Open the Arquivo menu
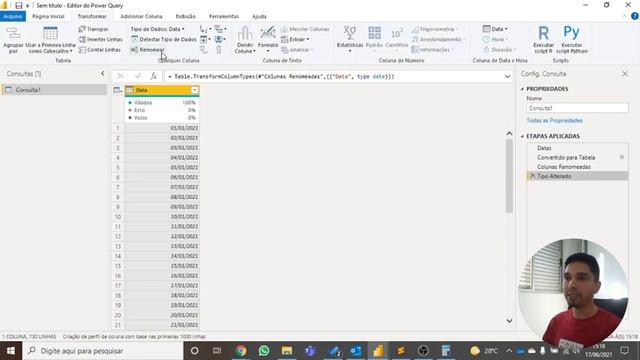The width and height of the screenshot is (640, 360). point(13,16)
